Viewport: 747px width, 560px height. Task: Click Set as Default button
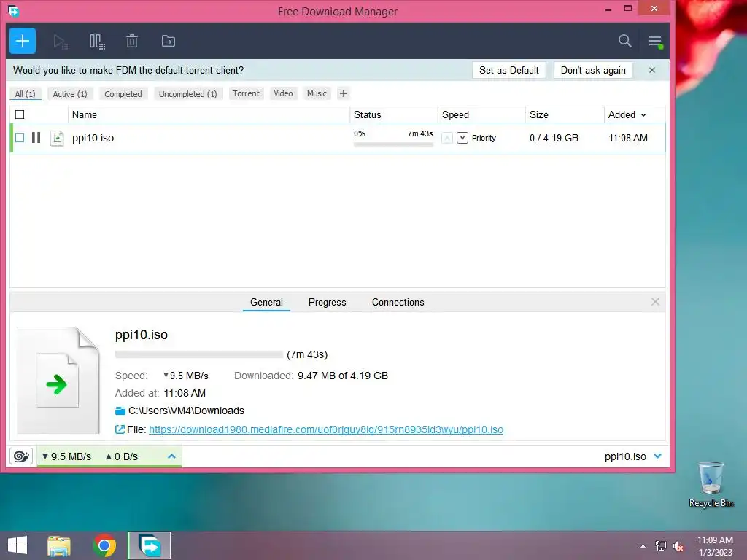[508, 70]
